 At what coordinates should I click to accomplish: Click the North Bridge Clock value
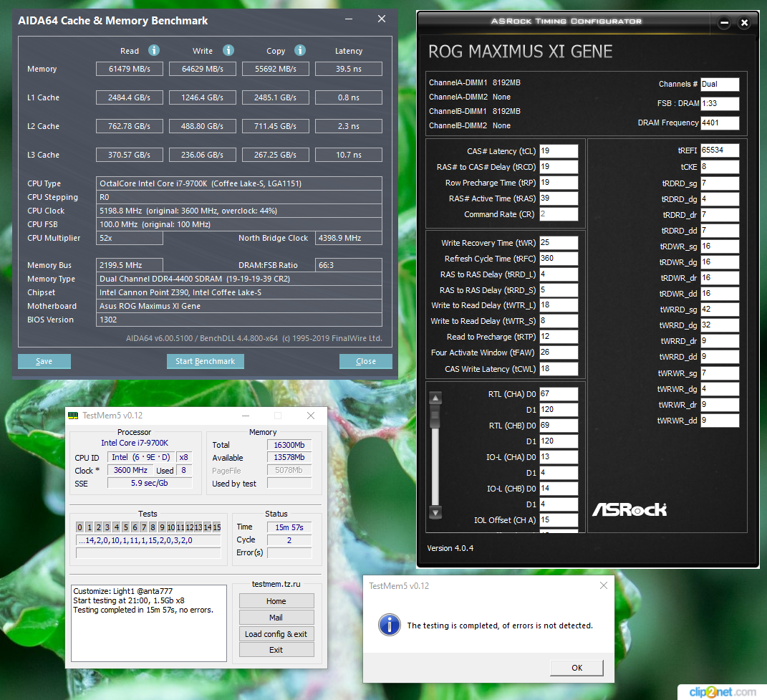(348, 238)
